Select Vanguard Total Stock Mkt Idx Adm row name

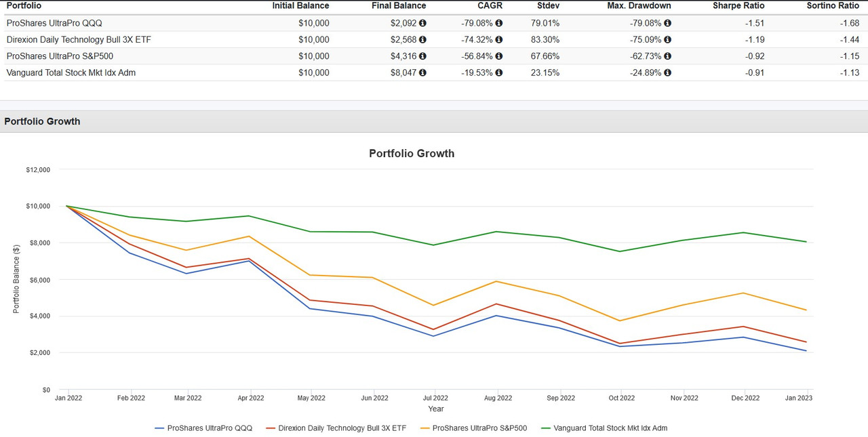71,72
